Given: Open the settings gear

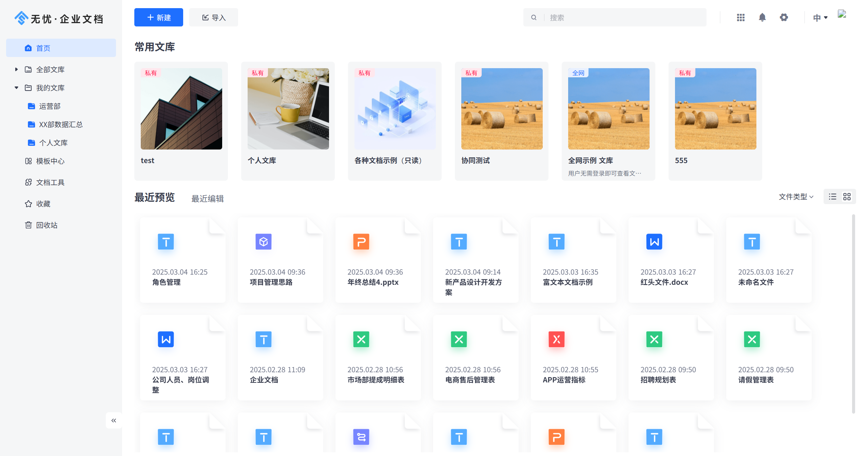Looking at the screenshot, I should (784, 17).
